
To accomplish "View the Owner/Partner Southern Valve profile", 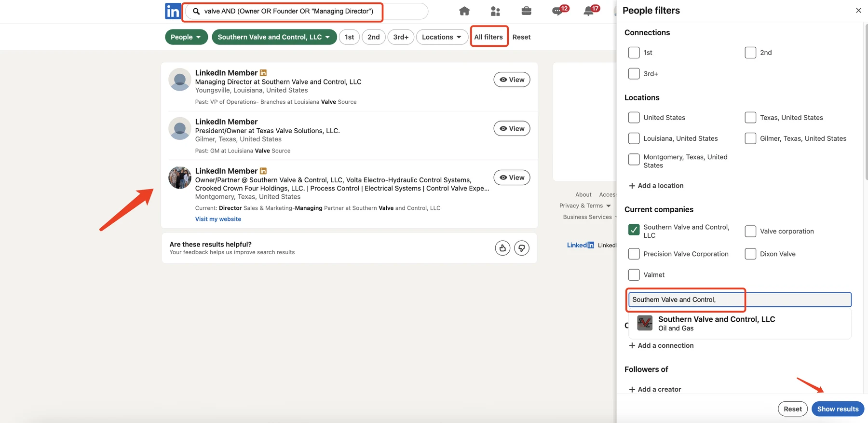I will tap(512, 177).
